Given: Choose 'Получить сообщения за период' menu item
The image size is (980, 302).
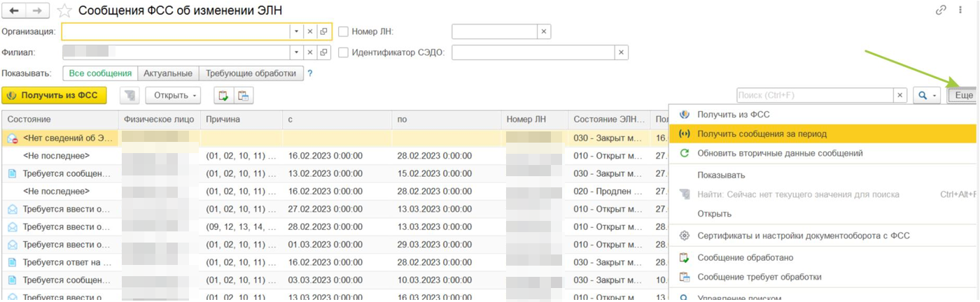Looking at the screenshot, I should pyautogui.click(x=762, y=134).
